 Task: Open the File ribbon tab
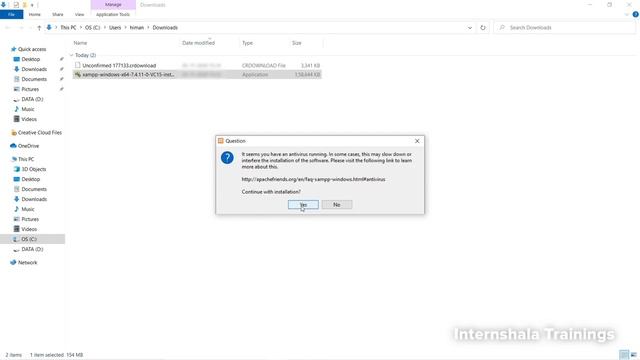[11, 14]
